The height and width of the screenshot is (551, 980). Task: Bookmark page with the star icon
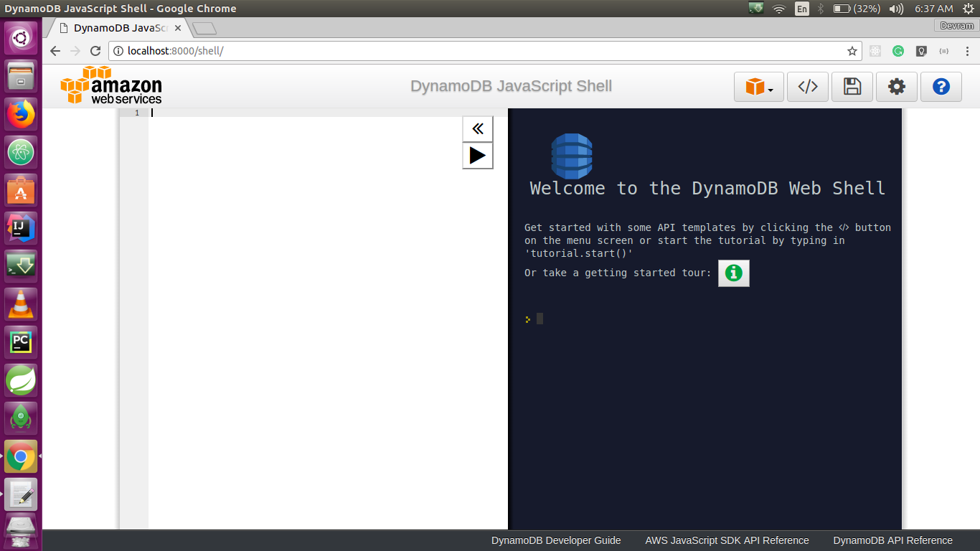(x=852, y=51)
